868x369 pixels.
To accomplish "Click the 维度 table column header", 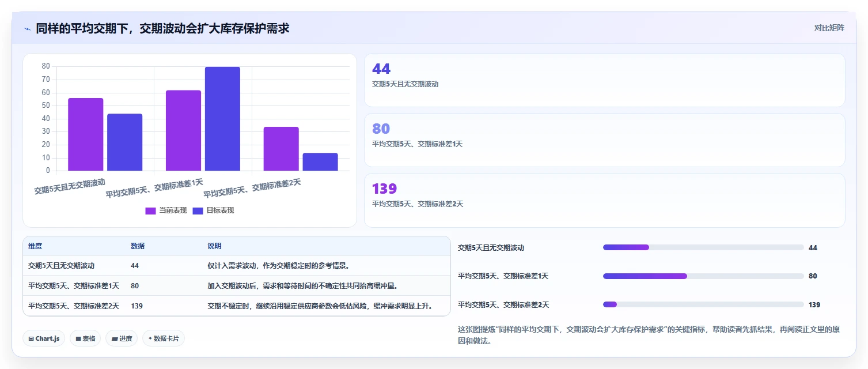I will pyautogui.click(x=35, y=246).
